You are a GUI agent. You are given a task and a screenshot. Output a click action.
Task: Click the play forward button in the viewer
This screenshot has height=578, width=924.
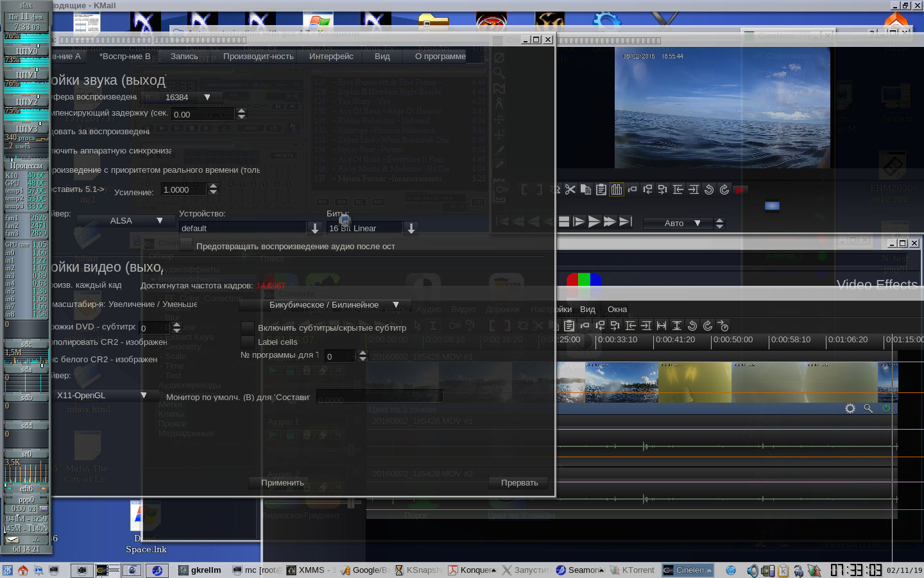[594, 222]
